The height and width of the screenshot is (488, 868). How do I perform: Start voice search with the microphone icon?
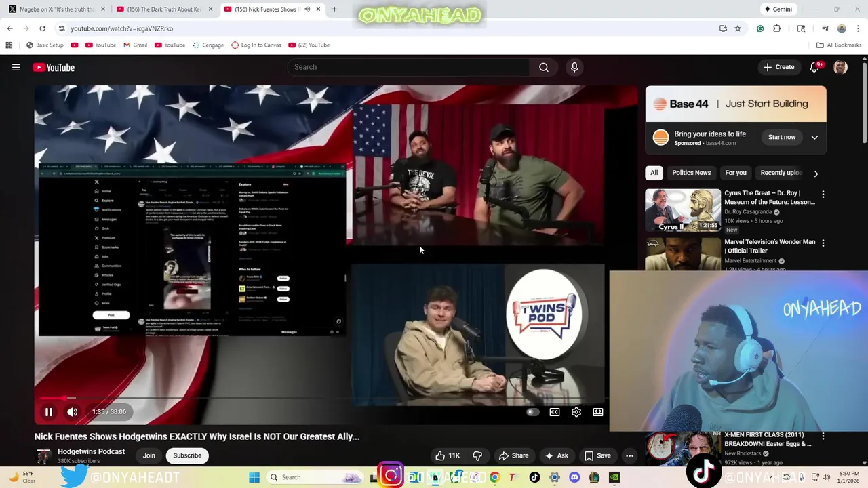tap(574, 67)
